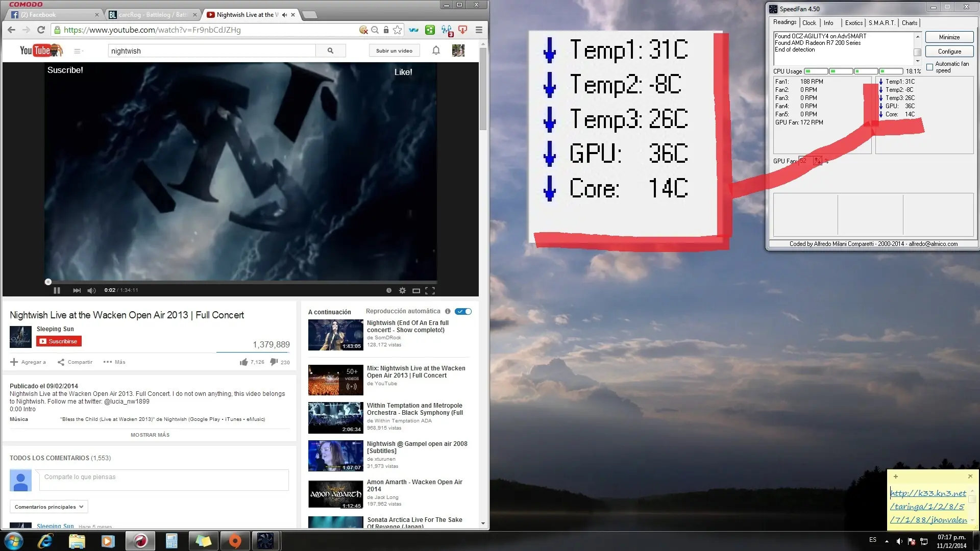Screen dimensions: 980x551
Task: Click the zoom magnifier icon in address bar
Action: [375, 30]
